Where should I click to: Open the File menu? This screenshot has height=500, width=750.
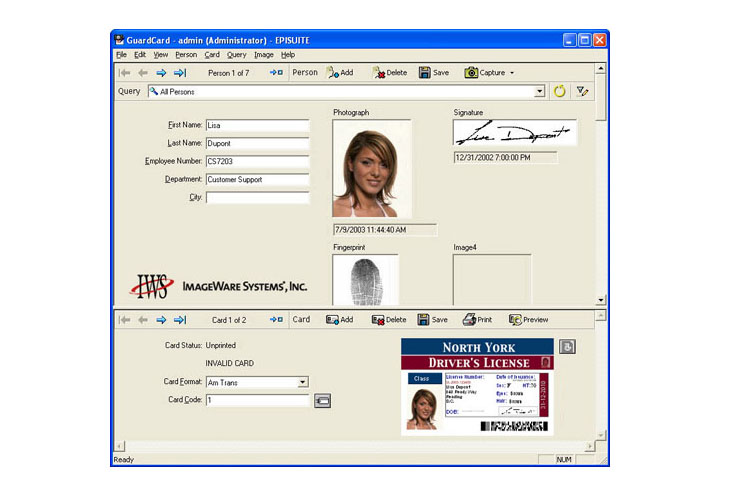click(x=121, y=55)
